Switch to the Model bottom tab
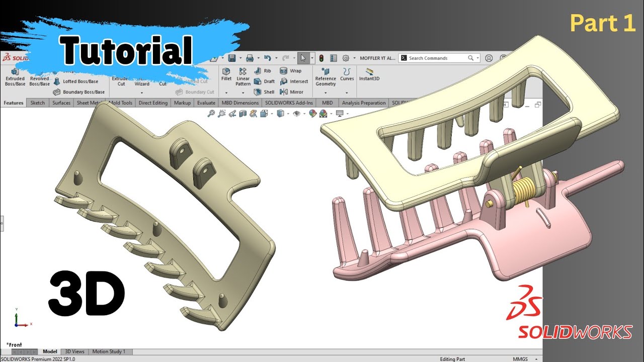 (50, 351)
